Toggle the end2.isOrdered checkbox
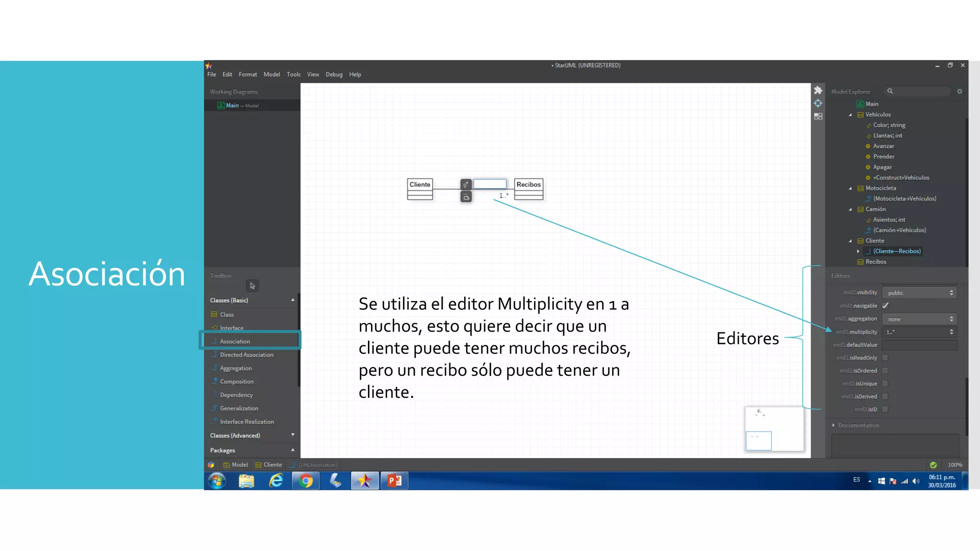 click(x=885, y=371)
